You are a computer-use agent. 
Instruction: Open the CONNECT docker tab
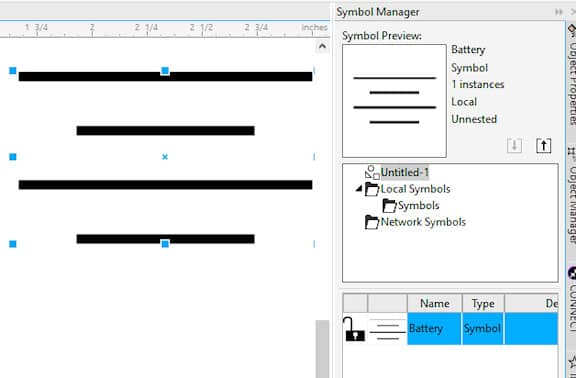[572, 298]
